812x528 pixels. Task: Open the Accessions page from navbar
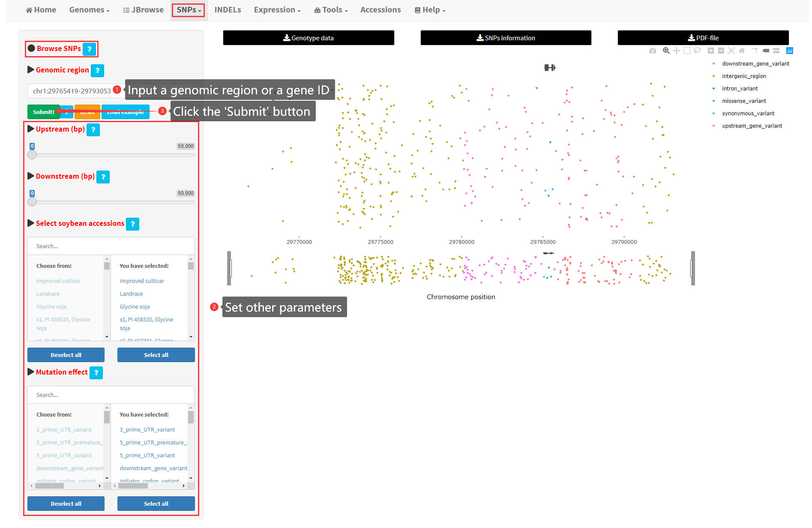pyautogui.click(x=381, y=10)
